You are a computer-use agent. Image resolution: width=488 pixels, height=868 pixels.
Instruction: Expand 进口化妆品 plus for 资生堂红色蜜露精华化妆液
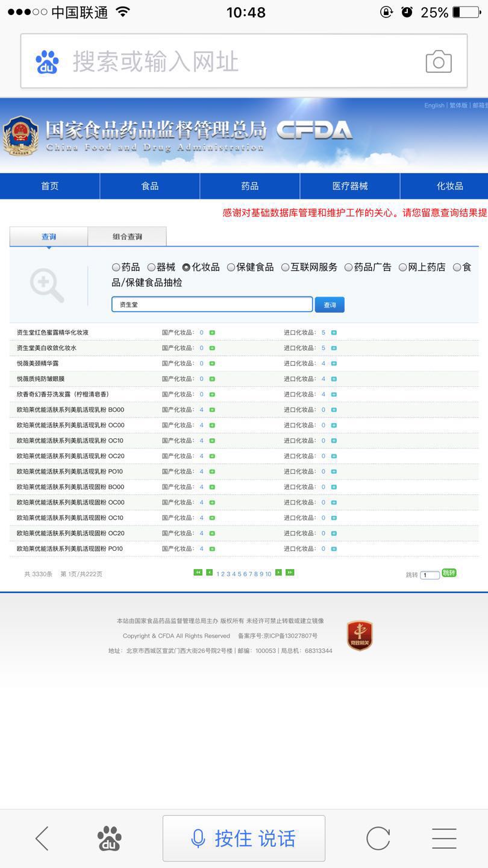[x=334, y=333]
